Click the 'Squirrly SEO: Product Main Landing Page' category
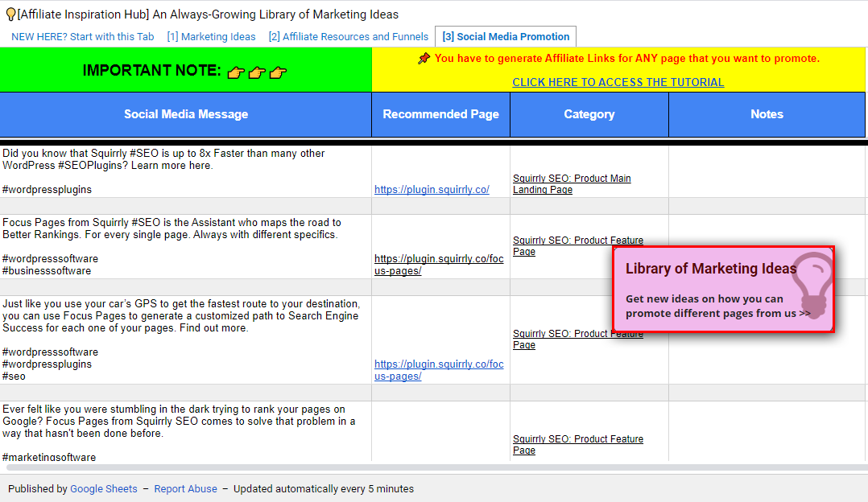 [572, 184]
